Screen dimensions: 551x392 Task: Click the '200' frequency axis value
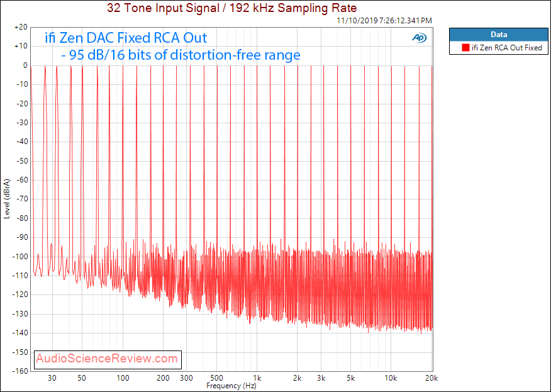pyautogui.click(x=163, y=378)
